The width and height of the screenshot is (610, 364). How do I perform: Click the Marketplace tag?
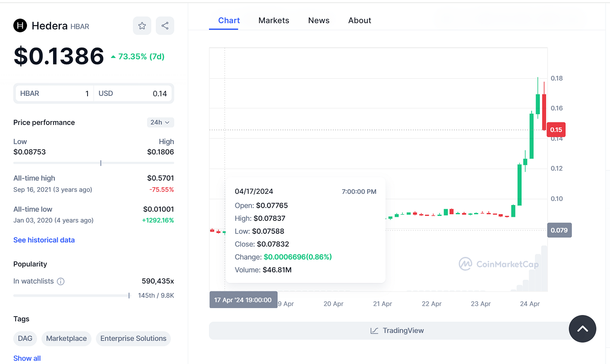66,338
